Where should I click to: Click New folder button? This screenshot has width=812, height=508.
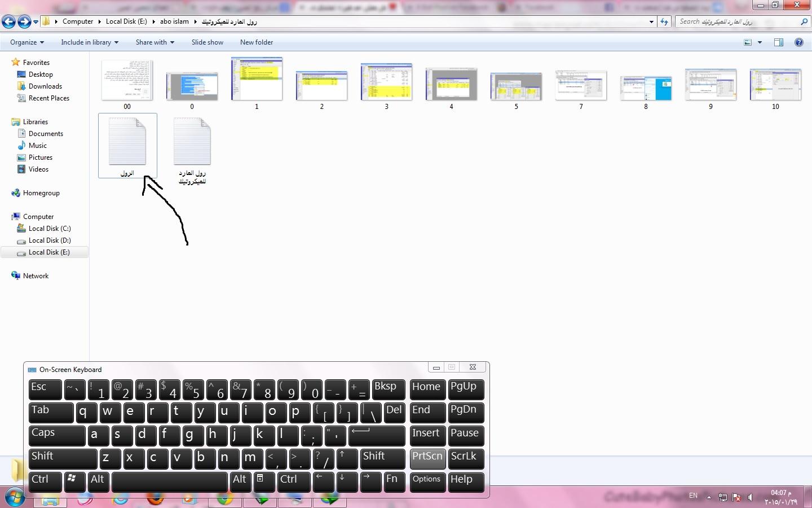257,42
